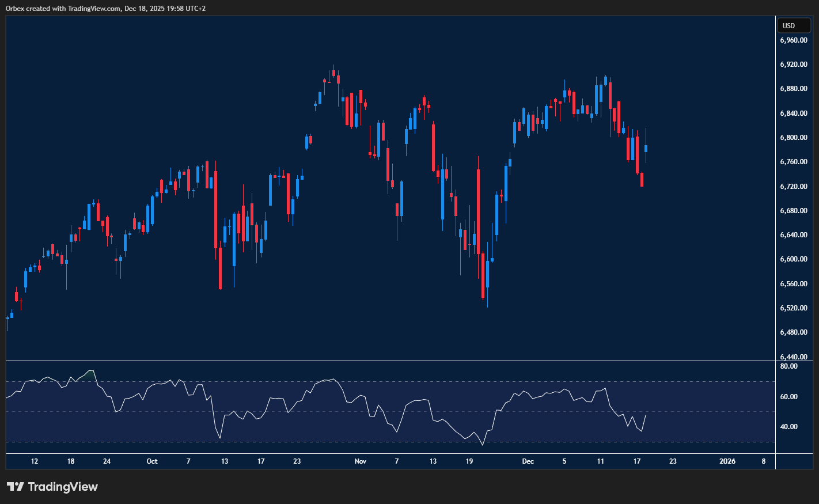Click the 80.00 value on the RSI scale
This screenshot has width=819, height=504.
(788, 366)
